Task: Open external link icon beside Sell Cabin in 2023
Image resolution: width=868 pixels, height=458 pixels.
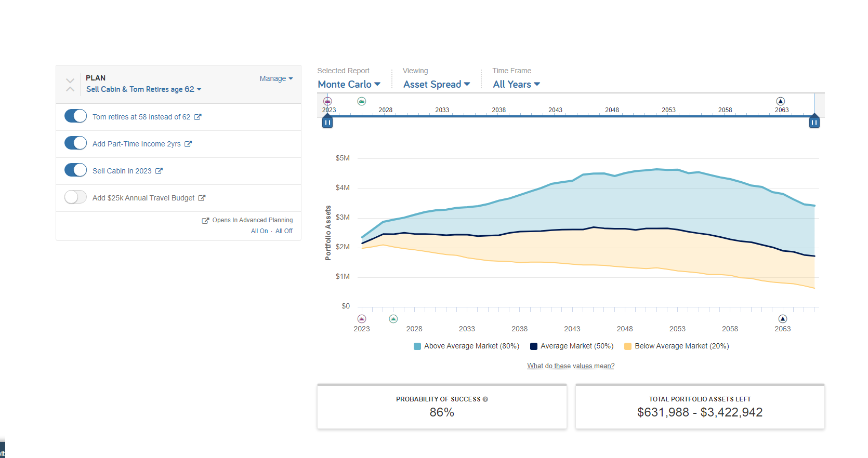Action: pyautogui.click(x=159, y=171)
